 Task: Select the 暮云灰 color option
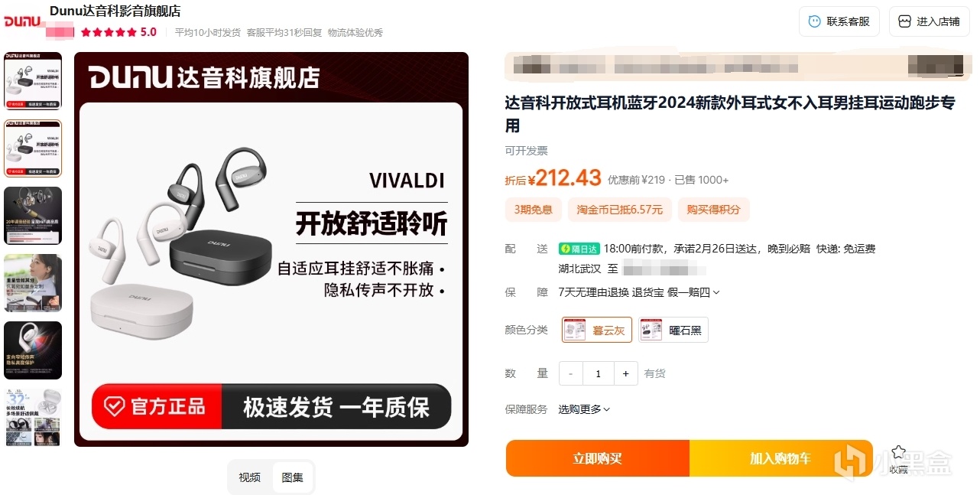point(597,330)
